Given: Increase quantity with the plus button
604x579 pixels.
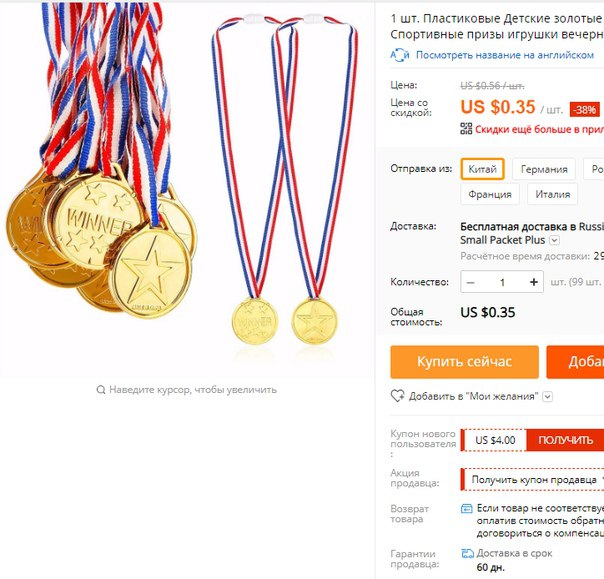Looking at the screenshot, I should 534,282.
